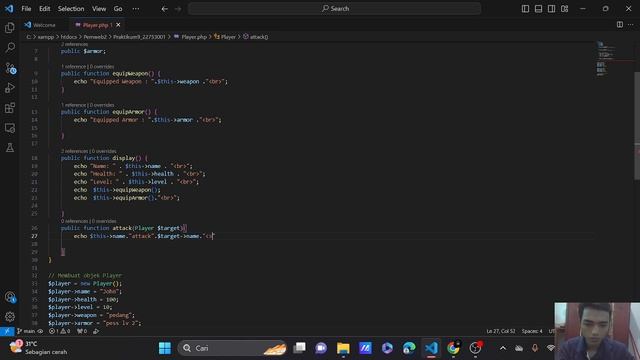Open the Selection menu

[x=71, y=9]
